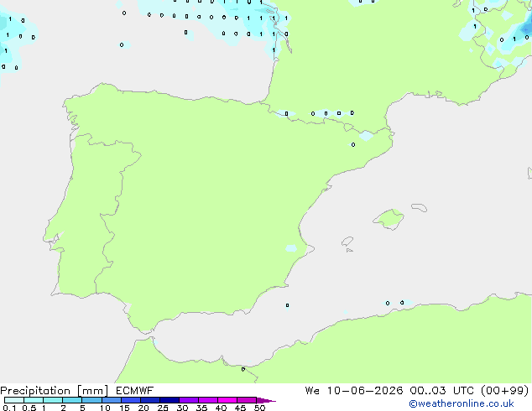Click Menorca island outline on the map
This screenshot has height=411, width=532.
point(420,207)
